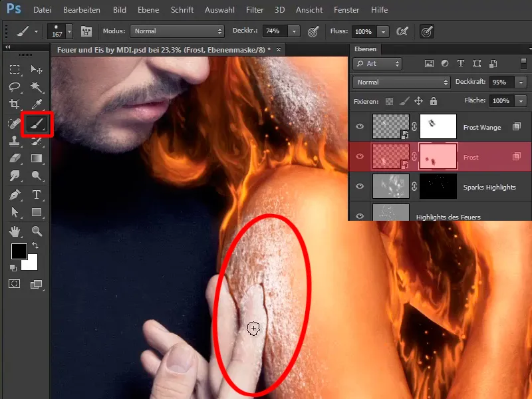
Task: Enable airbrush build-up mode
Action: pos(402,31)
